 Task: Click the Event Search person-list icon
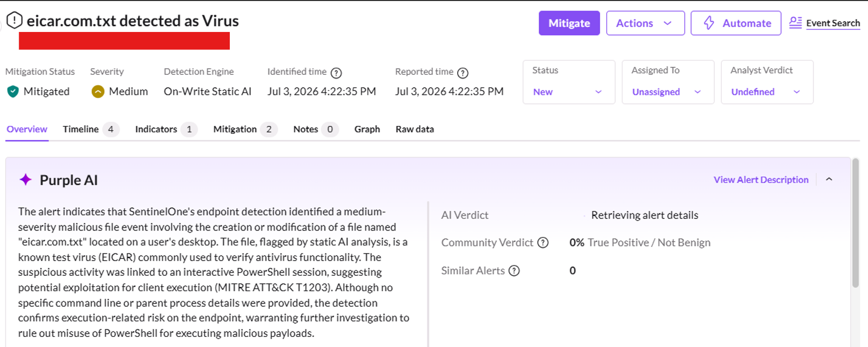(x=795, y=23)
